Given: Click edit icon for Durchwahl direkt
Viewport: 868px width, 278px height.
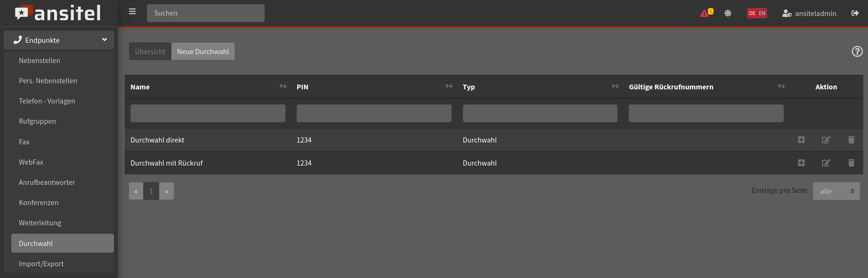Looking at the screenshot, I should coord(826,140).
